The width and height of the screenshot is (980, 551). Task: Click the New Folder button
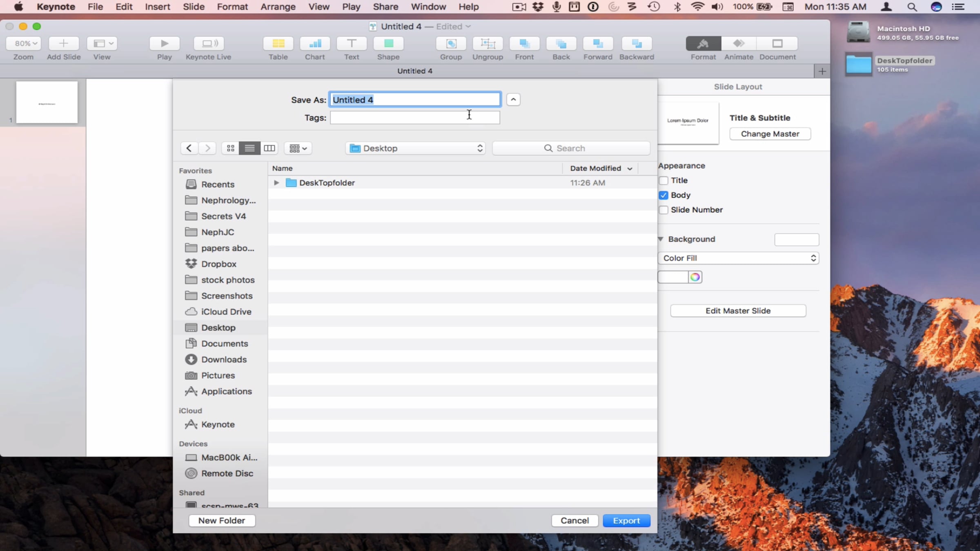222,520
